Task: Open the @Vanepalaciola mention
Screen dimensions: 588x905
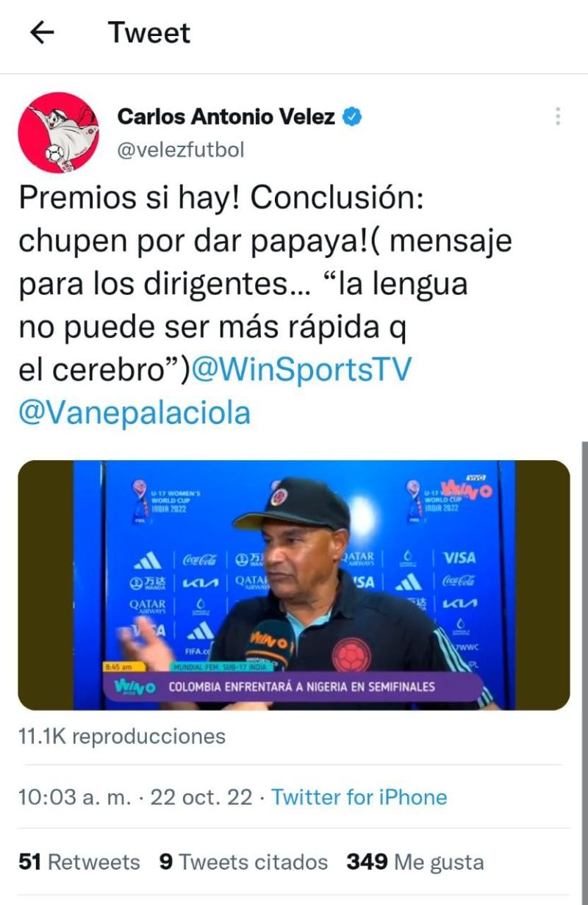Action: [135, 412]
